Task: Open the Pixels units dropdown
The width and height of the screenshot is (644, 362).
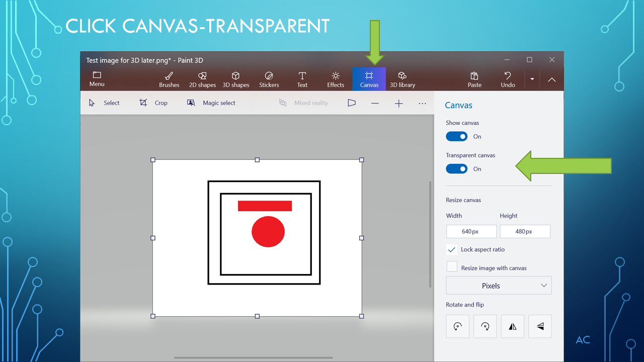Action: pos(499,285)
